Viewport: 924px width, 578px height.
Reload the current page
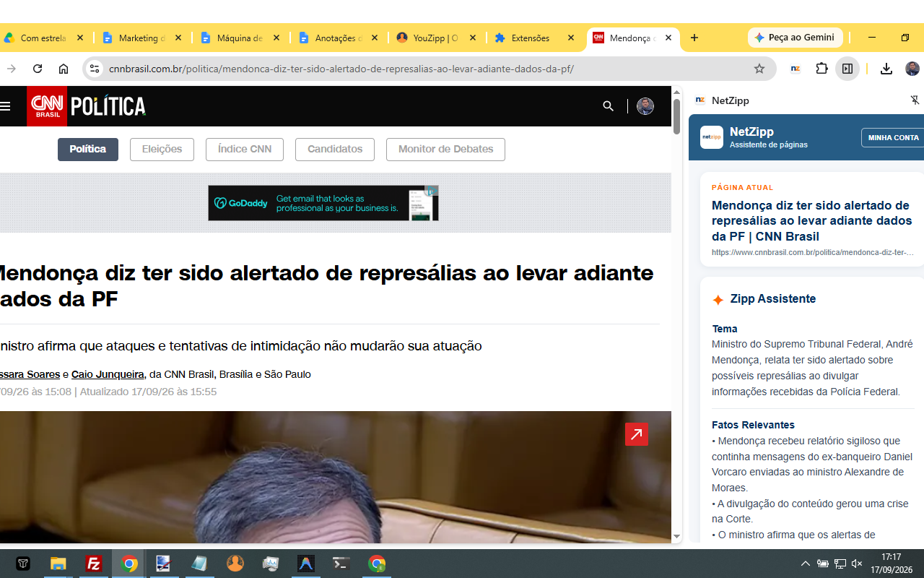click(38, 69)
